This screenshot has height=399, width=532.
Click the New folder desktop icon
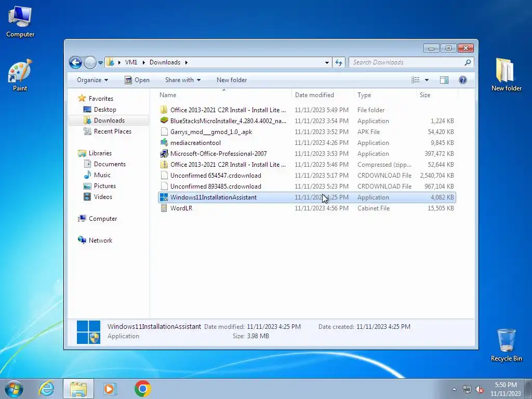point(506,75)
